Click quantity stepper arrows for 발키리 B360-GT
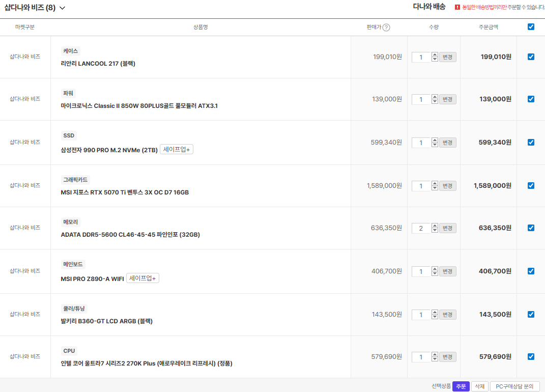Screen dimensions: 545x392 [435, 315]
